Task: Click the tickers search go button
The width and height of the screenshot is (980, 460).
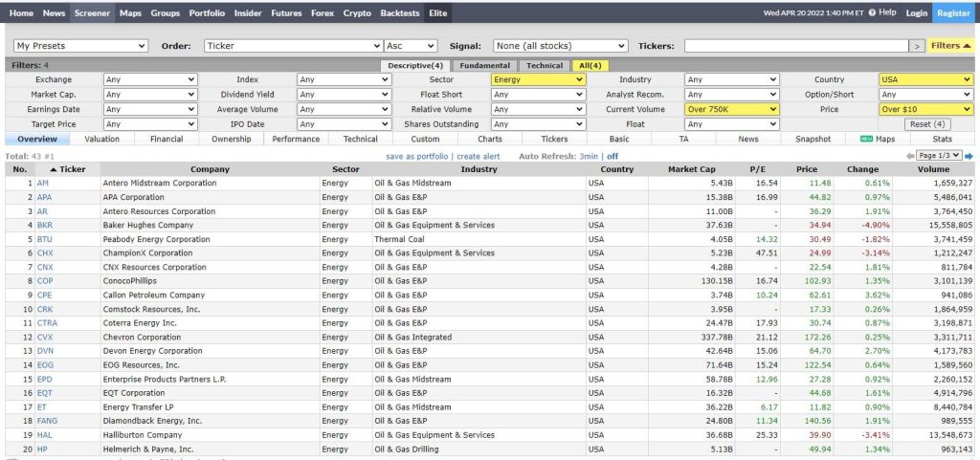Action: click(x=917, y=46)
